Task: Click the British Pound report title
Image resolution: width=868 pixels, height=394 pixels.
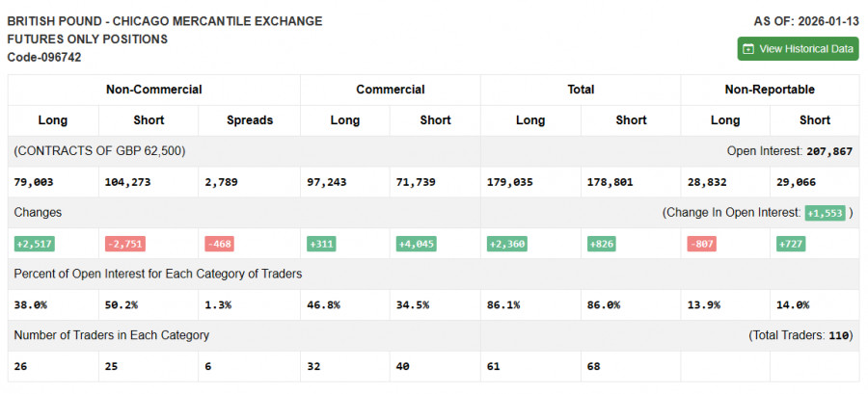Action: tap(165, 20)
